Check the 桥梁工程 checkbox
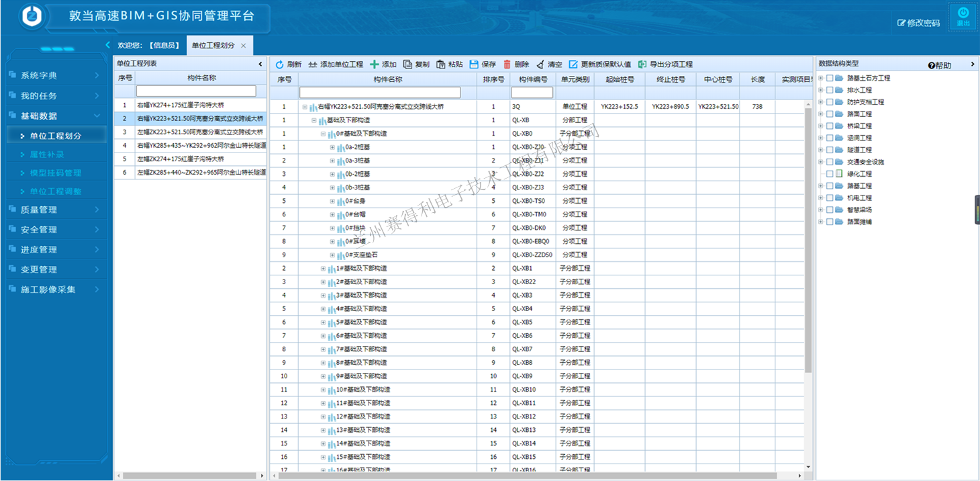The height and width of the screenshot is (481, 980). tap(830, 126)
